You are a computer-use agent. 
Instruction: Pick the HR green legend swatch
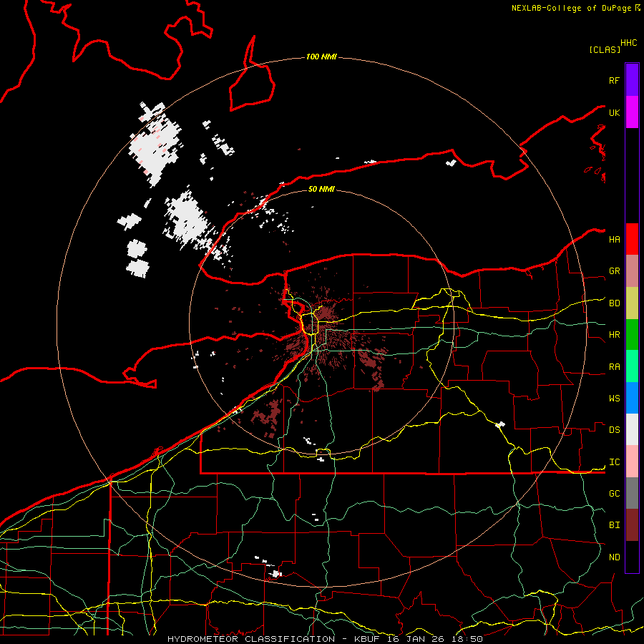(x=632, y=335)
